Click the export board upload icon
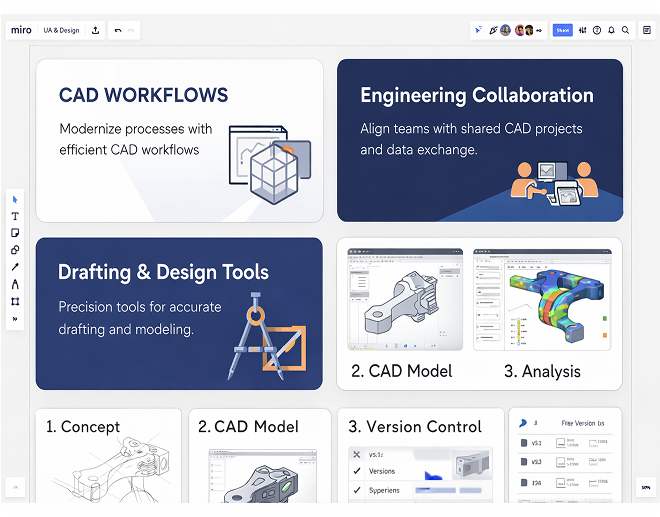Viewport: 660px width, 517px height. 95,30
